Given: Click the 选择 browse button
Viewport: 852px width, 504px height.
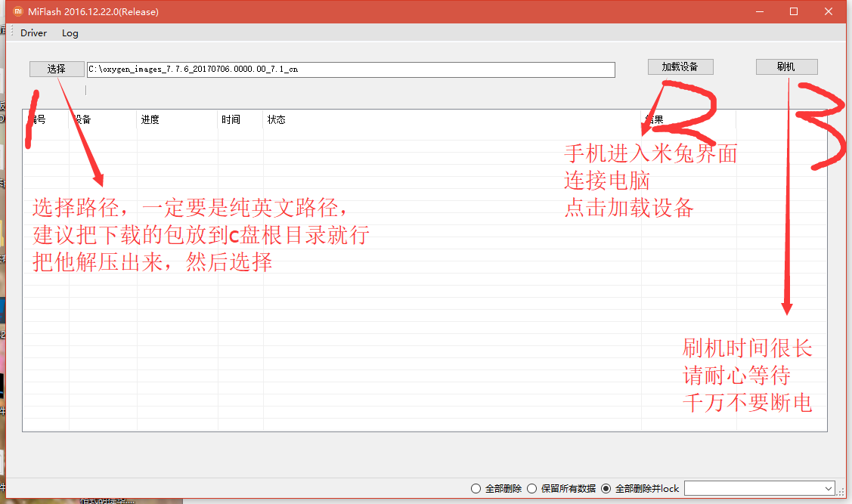Looking at the screenshot, I should (x=57, y=69).
